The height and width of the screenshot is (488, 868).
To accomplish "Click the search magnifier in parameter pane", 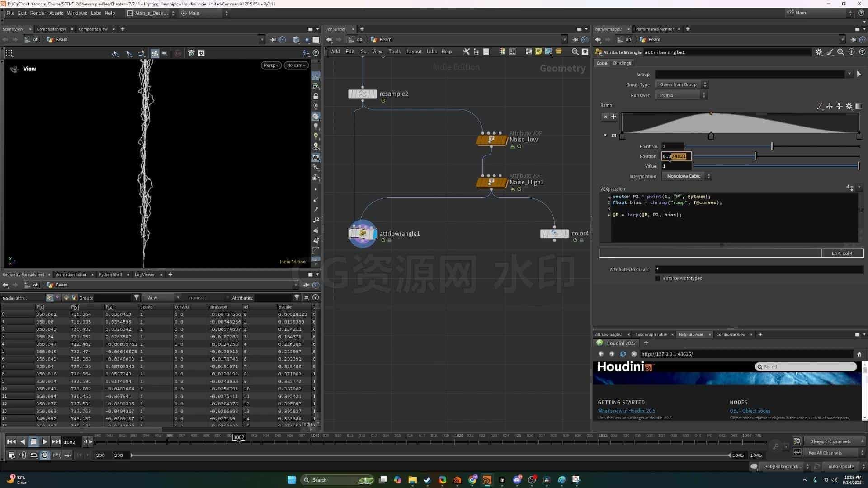I will click(840, 52).
